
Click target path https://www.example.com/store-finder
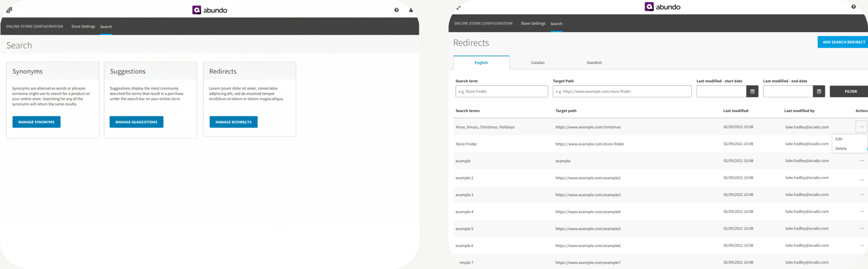pos(590,144)
